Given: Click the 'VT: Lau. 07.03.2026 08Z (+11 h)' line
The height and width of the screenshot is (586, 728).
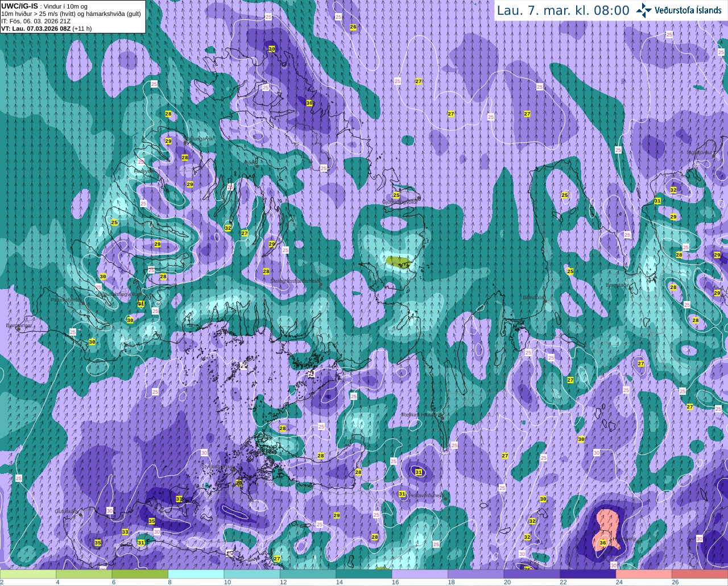Looking at the screenshot, I should pos(46,28).
